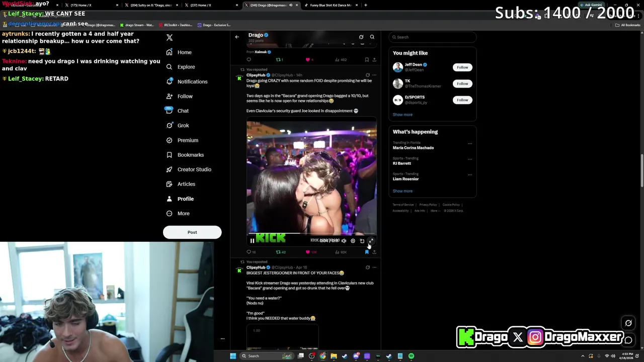The image size is (644, 362).
Task: Open more options on Apr 16 ClipsyHub post
Action: pos(374,267)
